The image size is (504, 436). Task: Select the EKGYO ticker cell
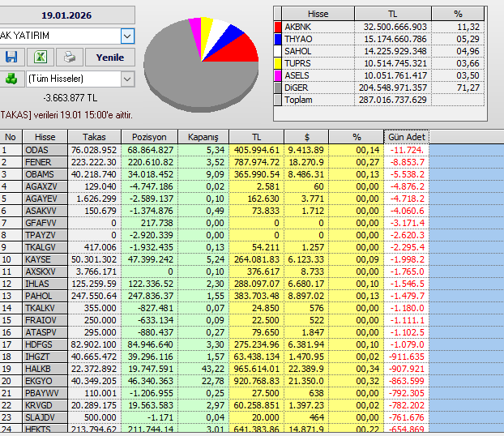45,382
